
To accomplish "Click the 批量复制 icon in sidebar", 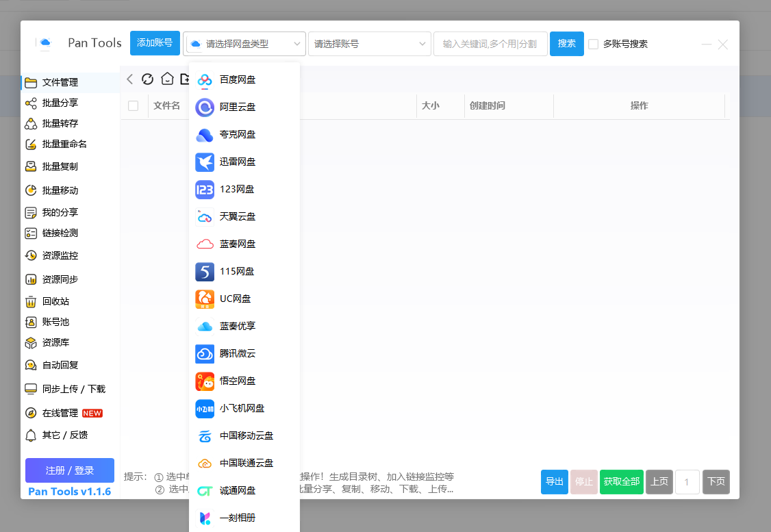I will click(x=31, y=166).
